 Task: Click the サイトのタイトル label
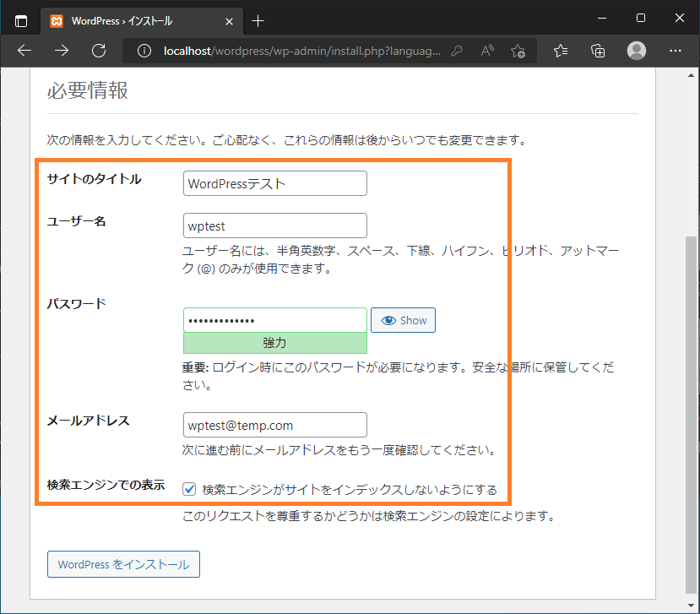(95, 179)
